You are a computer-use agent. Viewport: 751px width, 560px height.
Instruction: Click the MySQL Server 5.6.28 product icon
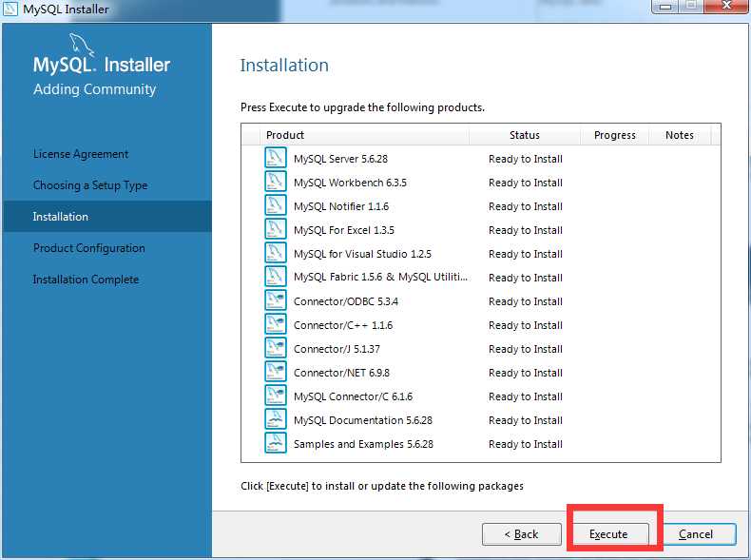(x=276, y=158)
